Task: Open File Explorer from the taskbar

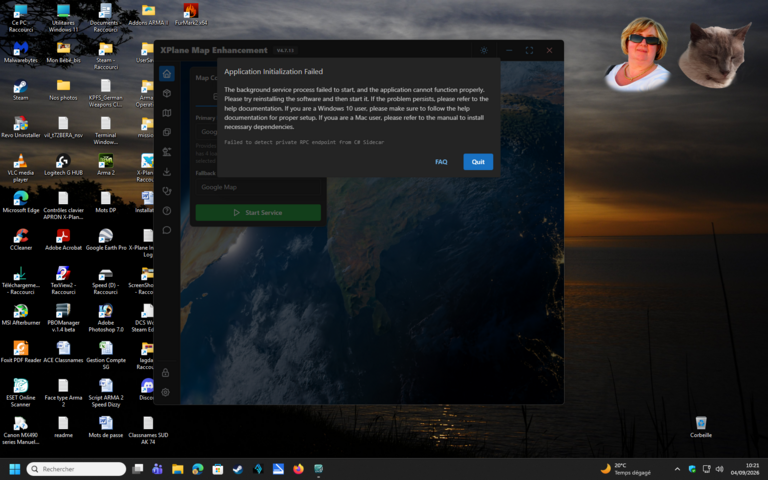Action: (x=177, y=469)
